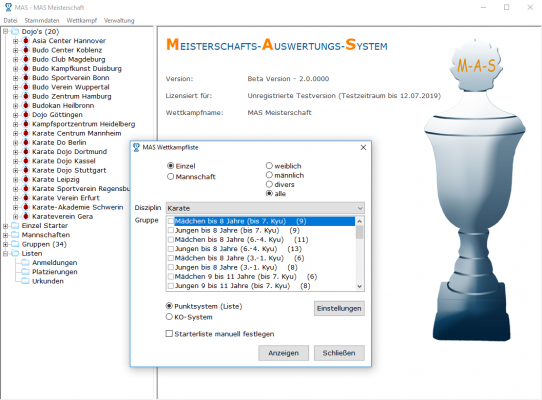
Task: Select the KO-System radio button
Action: (x=169, y=317)
